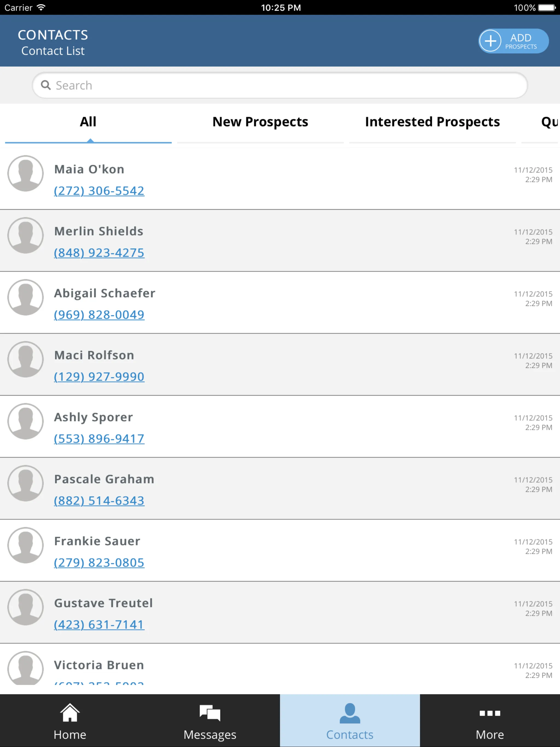Toggle search bar active state
Viewport: 560px width, 747px height.
coord(280,85)
